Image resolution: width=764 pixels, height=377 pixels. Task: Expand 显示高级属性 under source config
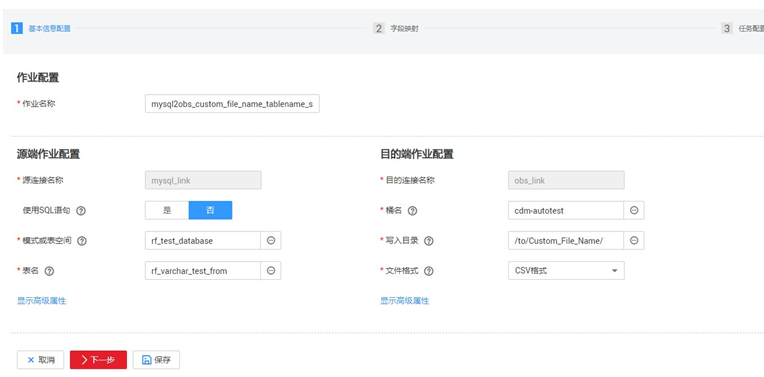coord(41,301)
